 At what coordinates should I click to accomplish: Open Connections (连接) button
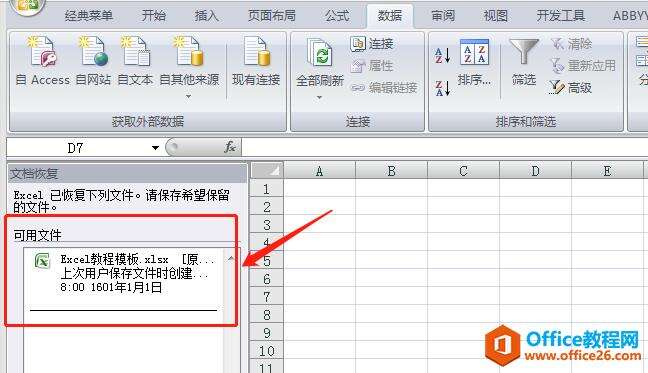tap(372, 43)
